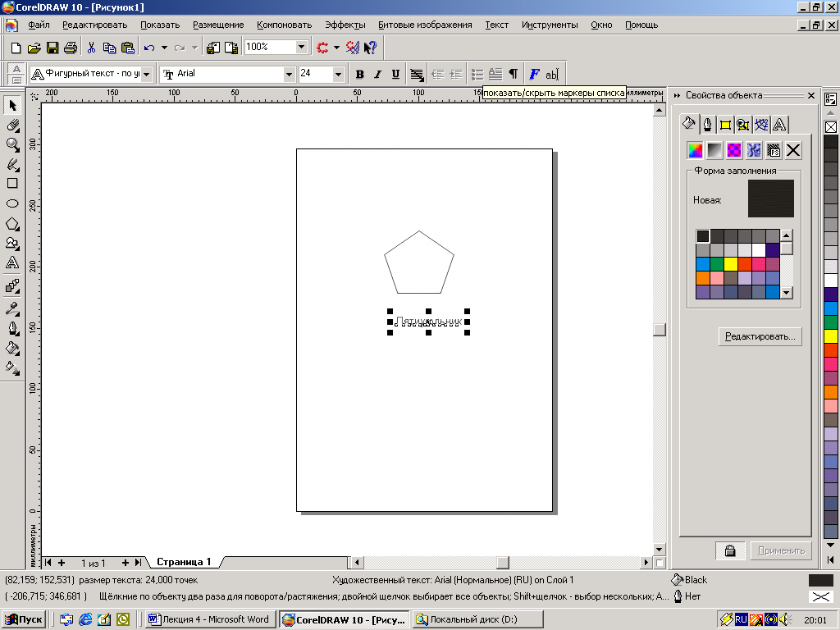Collapse the Object Properties docker arrows

(677, 95)
